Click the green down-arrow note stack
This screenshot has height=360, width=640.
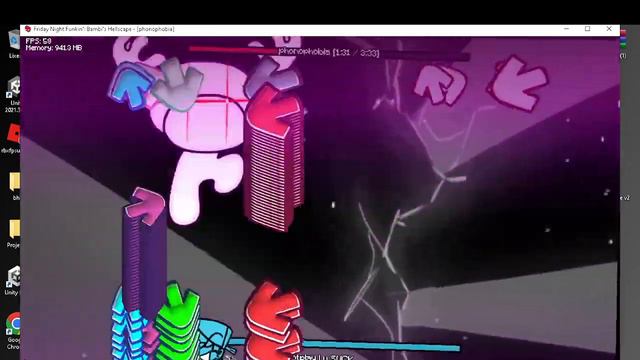(x=178, y=321)
